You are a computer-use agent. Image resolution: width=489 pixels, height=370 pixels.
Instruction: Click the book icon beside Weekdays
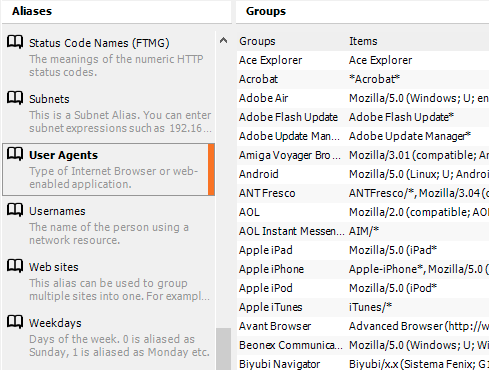click(x=15, y=322)
